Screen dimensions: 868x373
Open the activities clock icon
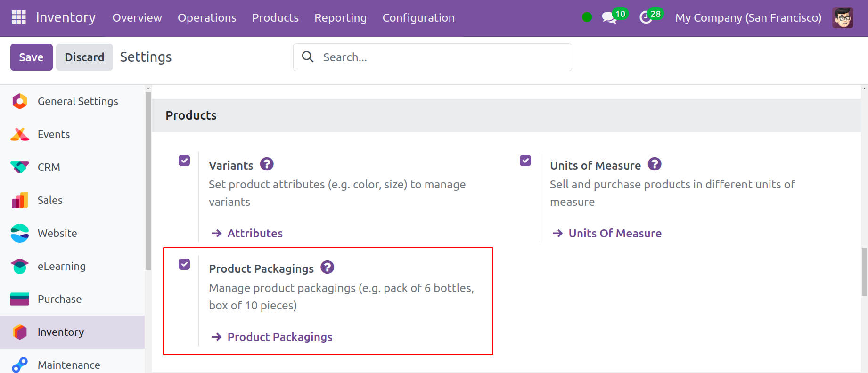pos(646,18)
